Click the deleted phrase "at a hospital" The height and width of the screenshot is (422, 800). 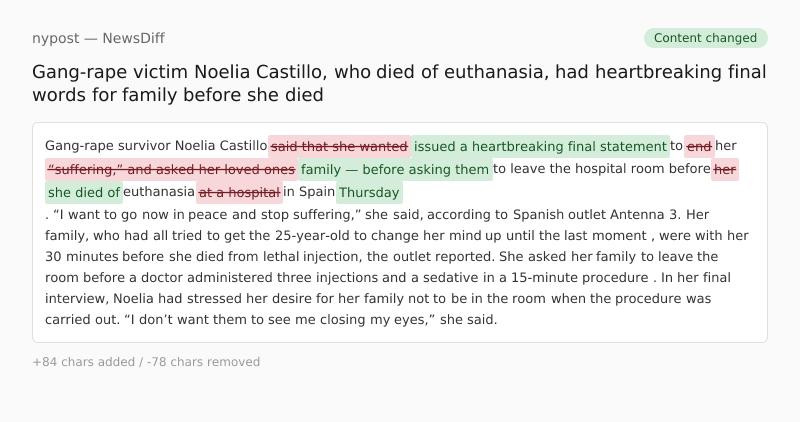click(240, 192)
